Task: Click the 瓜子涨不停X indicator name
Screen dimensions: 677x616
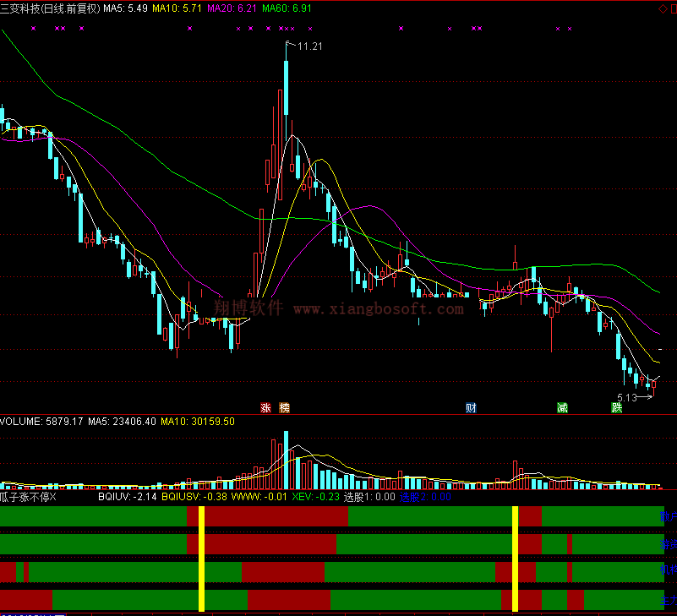Action: tap(29, 498)
